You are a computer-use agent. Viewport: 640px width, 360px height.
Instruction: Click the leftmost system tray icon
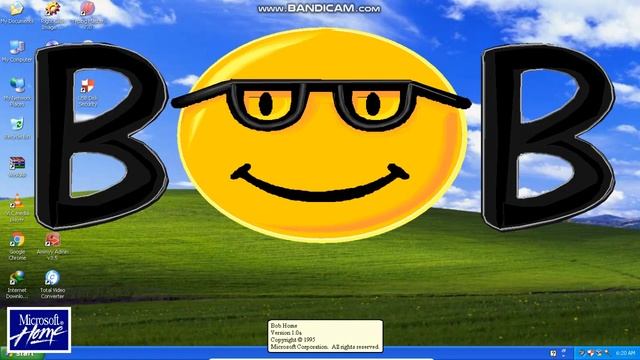pos(582,353)
